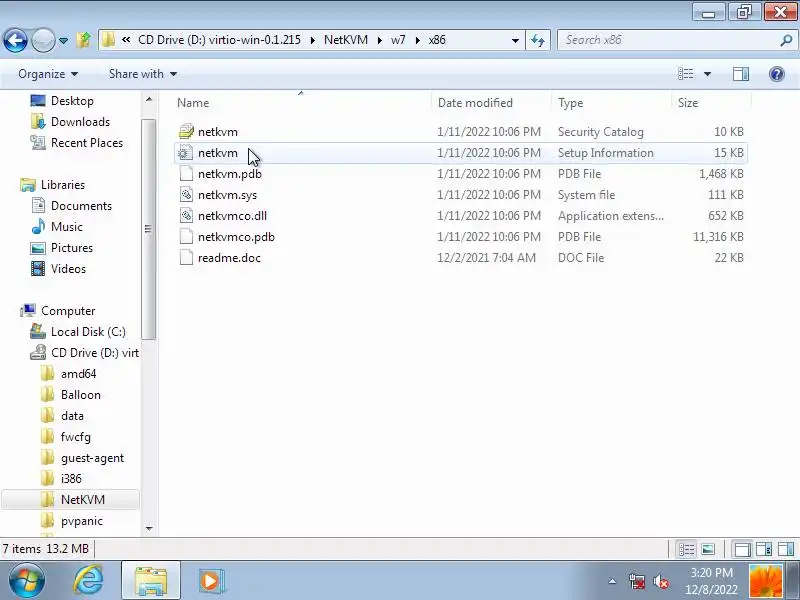This screenshot has height=600, width=800.
Task: Expand the arrow after NetKVM breadcrumb
Action: click(x=380, y=40)
